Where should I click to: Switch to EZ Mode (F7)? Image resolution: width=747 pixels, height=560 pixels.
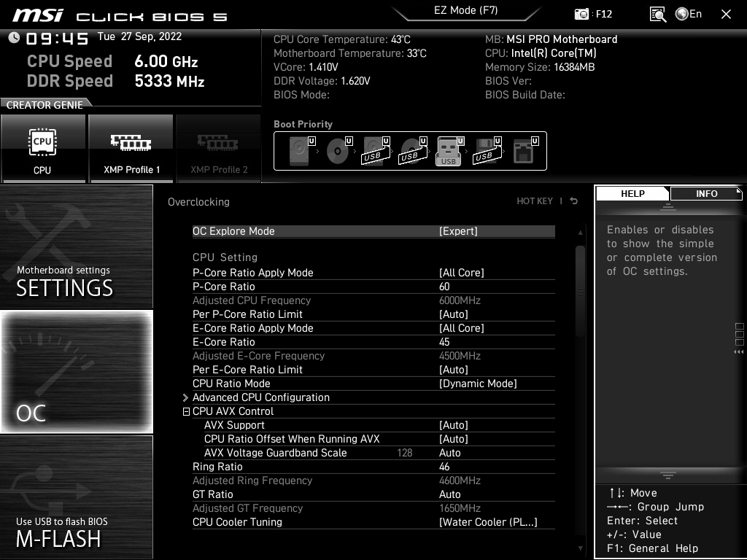(x=466, y=10)
